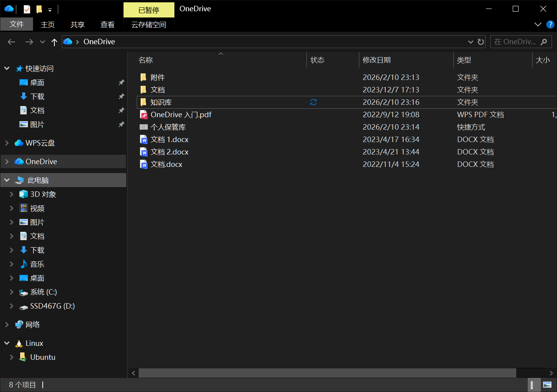Select the OneDrive 入门.pdf file icon
The width and height of the screenshot is (557, 392).
pos(144,114)
